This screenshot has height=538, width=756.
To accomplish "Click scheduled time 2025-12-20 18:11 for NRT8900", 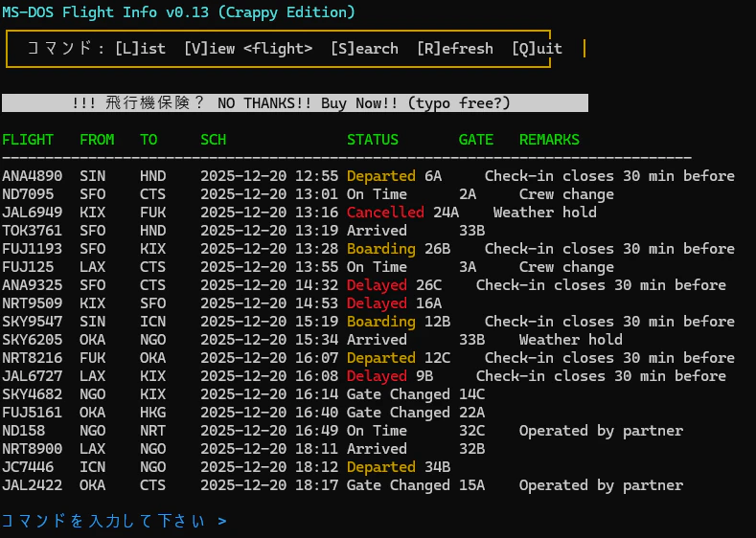I will click(x=269, y=449).
